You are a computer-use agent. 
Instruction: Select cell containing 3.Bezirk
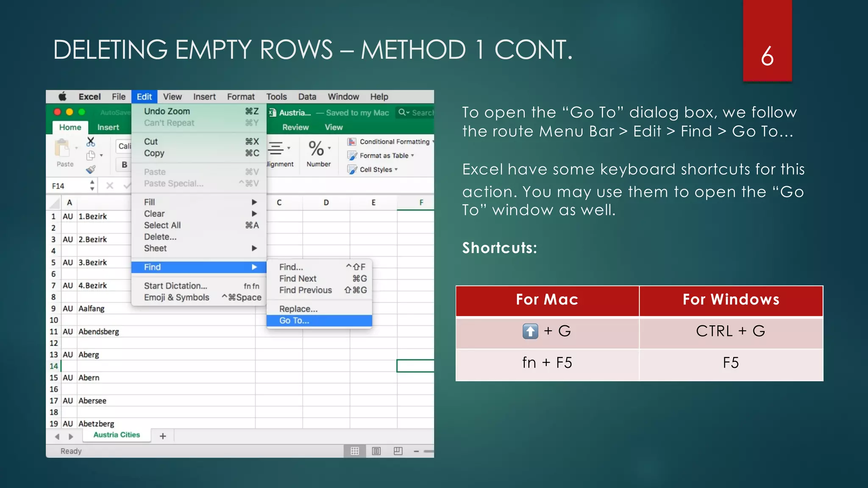coord(104,262)
